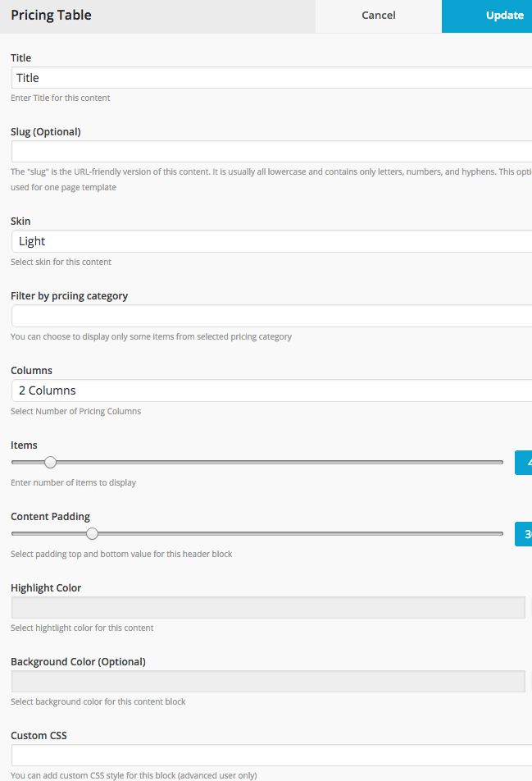Click the far right end of the Content Padding track
Screen dimensions: 532x781
point(499,534)
